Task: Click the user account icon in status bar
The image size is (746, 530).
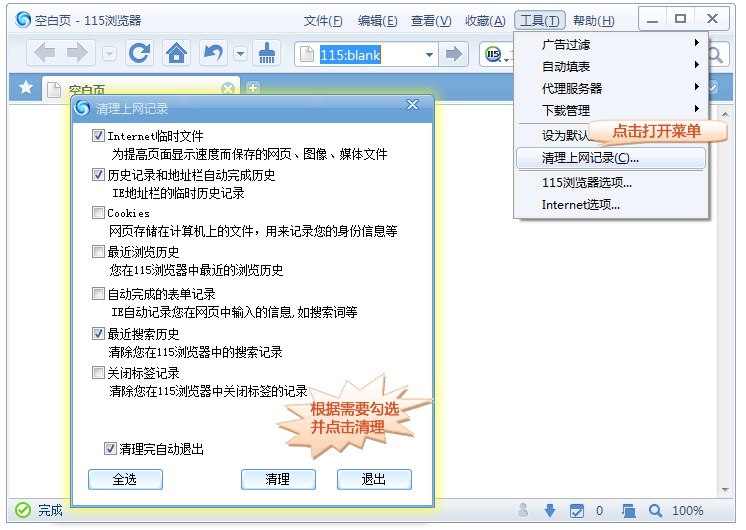Action: (523, 510)
